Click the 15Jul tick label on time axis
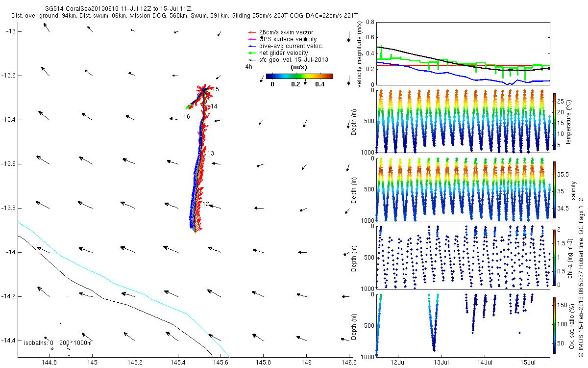Viewport: 588px width, 368px height. pos(528,363)
